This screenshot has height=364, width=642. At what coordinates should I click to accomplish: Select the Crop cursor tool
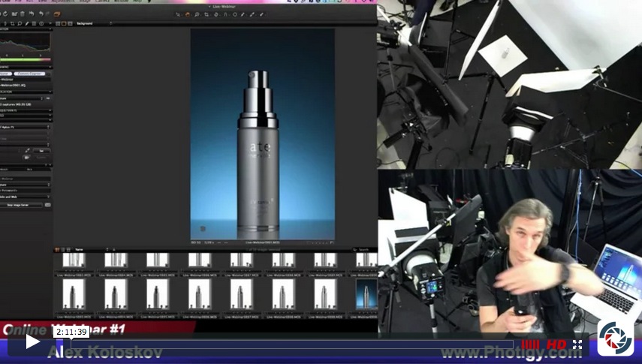coord(206,14)
